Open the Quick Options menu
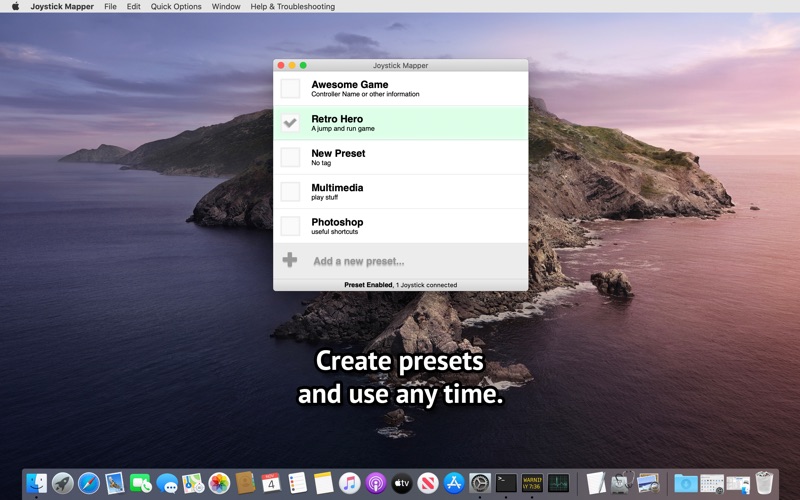Image resolution: width=800 pixels, height=500 pixels. [176, 7]
